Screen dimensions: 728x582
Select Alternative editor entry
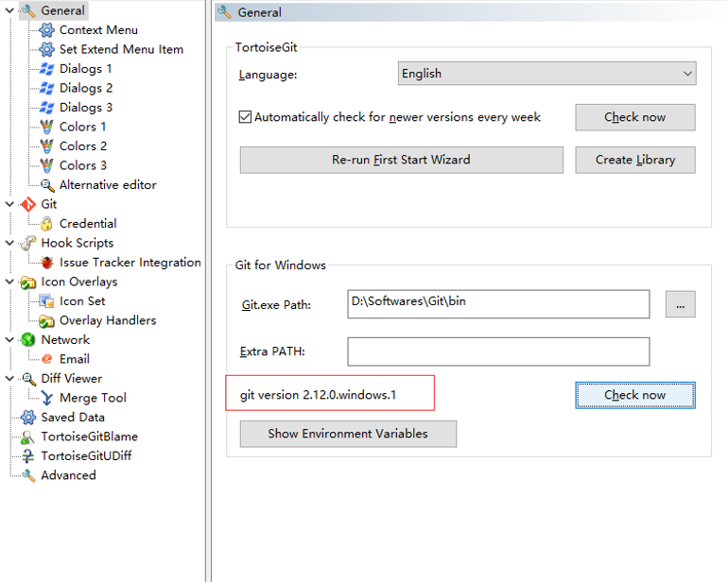(x=108, y=185)
